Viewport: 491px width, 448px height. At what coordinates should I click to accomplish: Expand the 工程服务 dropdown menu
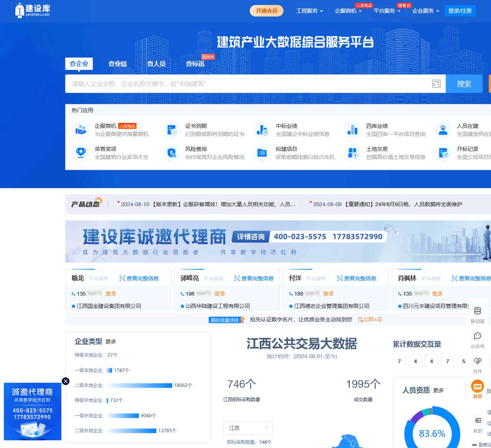click(310, 11)
